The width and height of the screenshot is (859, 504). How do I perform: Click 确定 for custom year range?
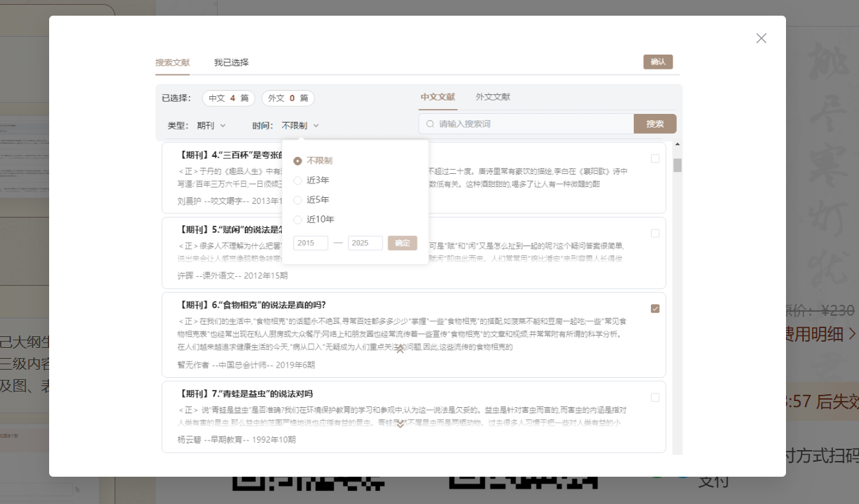(403, 243)
